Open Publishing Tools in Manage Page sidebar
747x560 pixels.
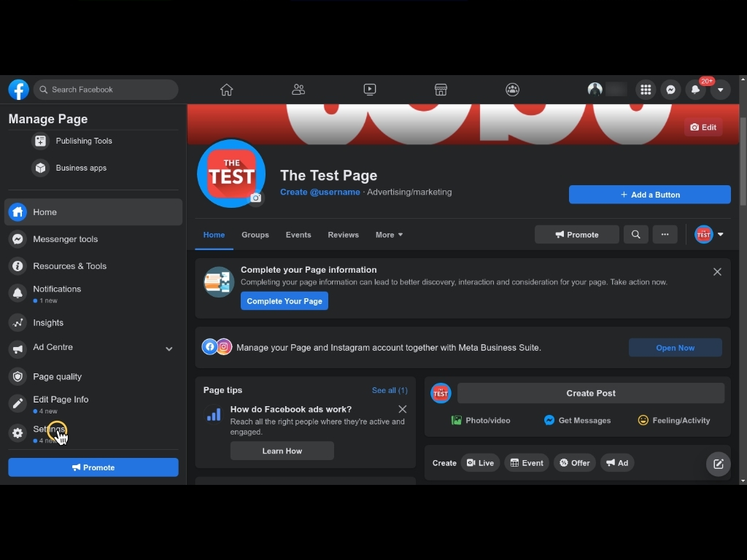point(83,141)
